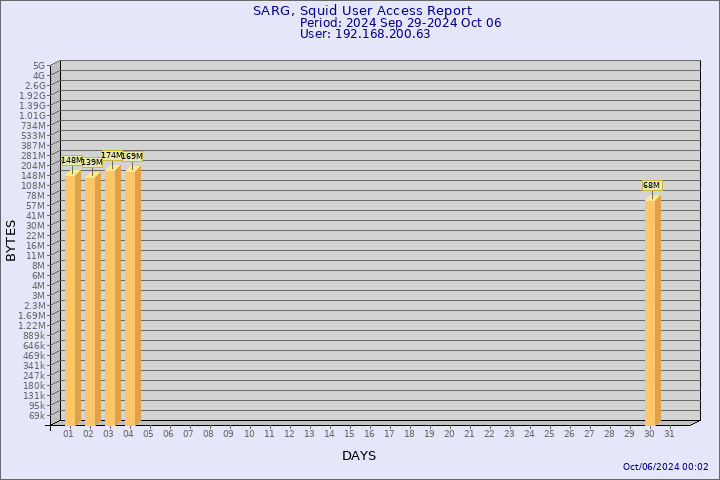Click the tallest bar at day 03

point(112,296)
